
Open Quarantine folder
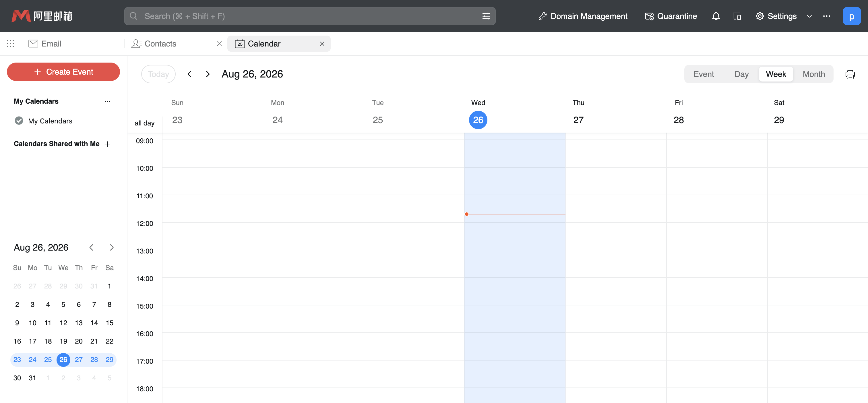click(671, 16)
